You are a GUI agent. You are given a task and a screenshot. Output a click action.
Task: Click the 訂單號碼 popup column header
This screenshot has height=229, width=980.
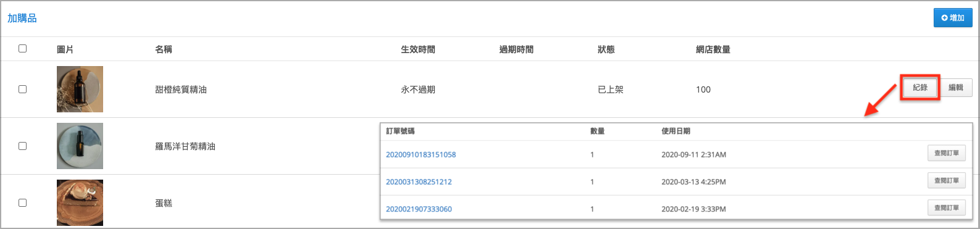[x=400, y=131]
